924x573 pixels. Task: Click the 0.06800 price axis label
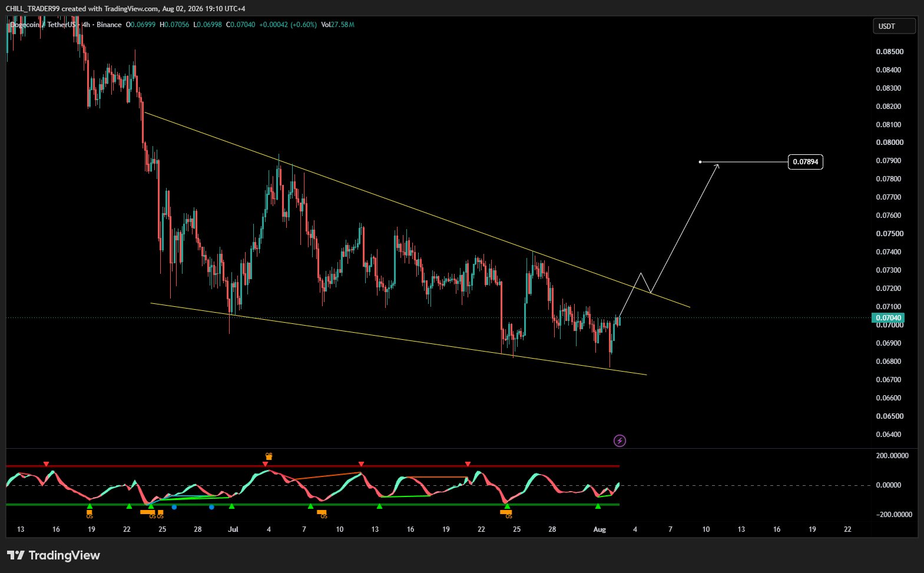[889, 362]
